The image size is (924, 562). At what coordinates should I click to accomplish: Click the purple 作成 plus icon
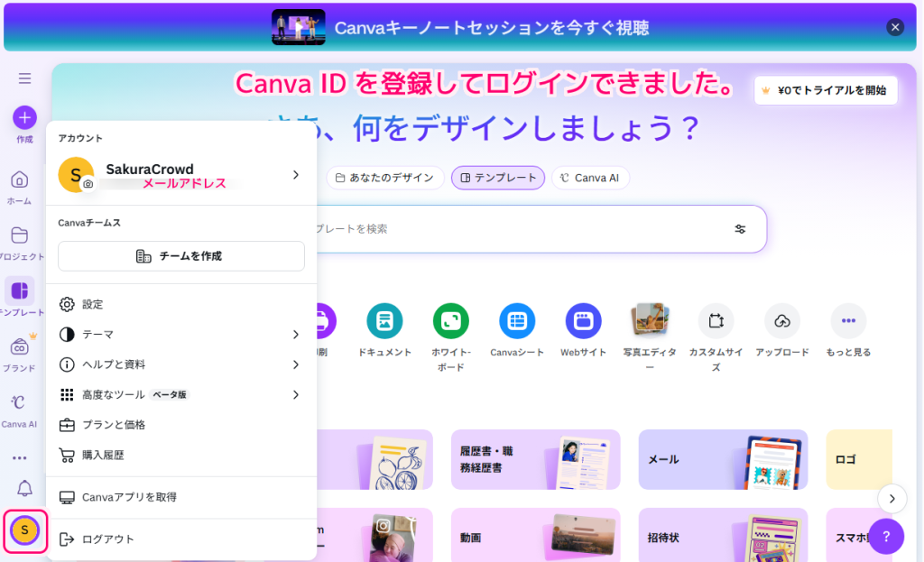[x=23, y=117]
